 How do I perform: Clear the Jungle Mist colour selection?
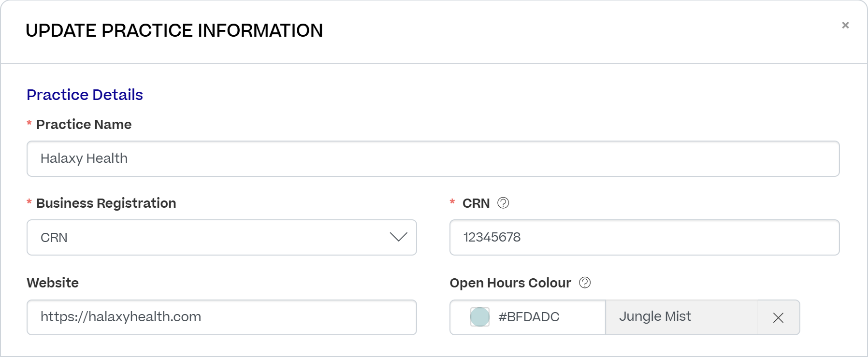pos(778,317)
